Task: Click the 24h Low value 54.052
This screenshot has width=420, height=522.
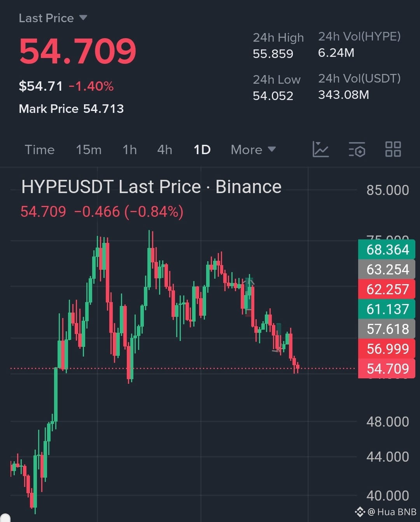Action: coord(273,96)
